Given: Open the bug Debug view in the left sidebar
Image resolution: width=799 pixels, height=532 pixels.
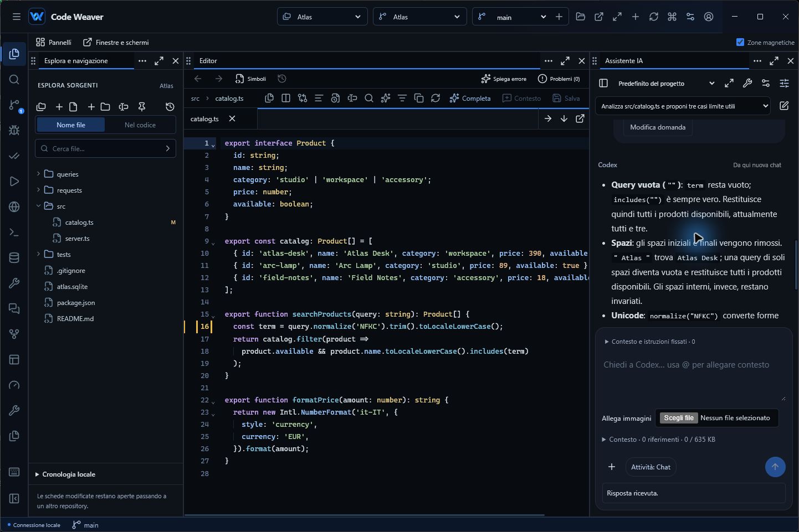Looking at the screenshot, I should pyautogui.click(x=14, y=131).
